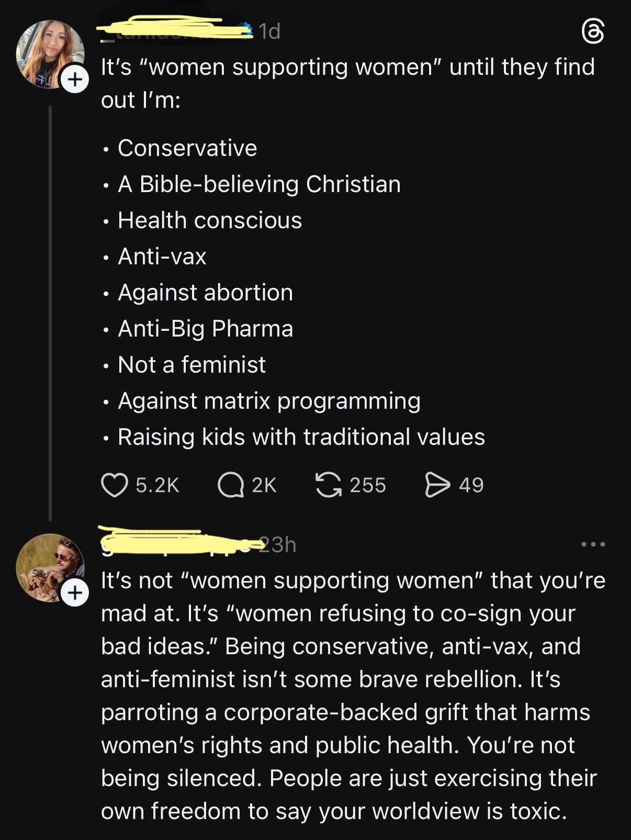Open the reply mentioning "corporate-backed grift"
631x840 pixels.
pyautogui.click(x=345, y=712)
